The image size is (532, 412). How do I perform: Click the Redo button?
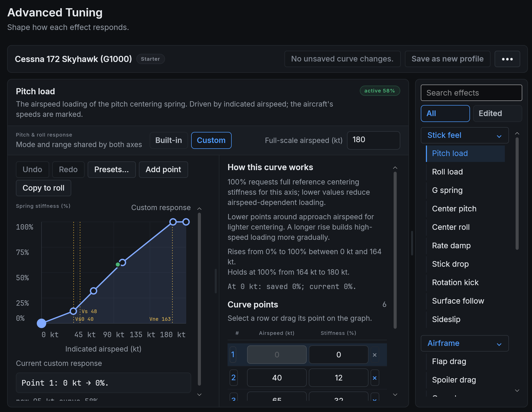[x=68, y=170]
